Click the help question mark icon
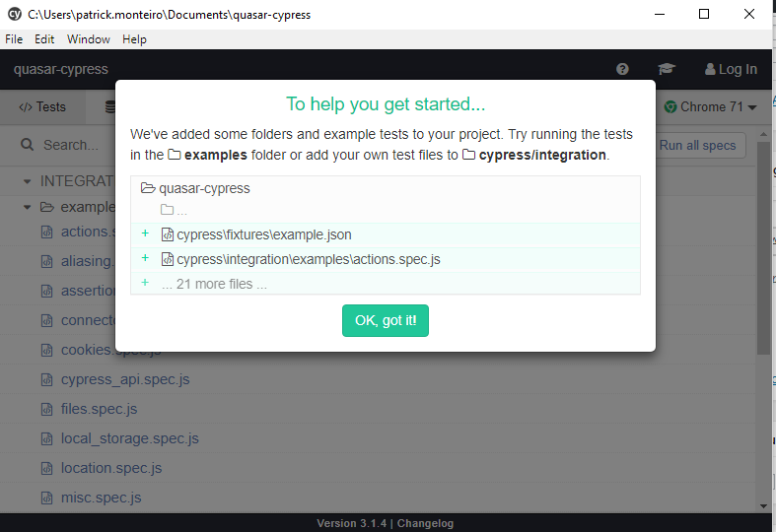This screenshot has width=776, height=532. click(x=622, y=69)
